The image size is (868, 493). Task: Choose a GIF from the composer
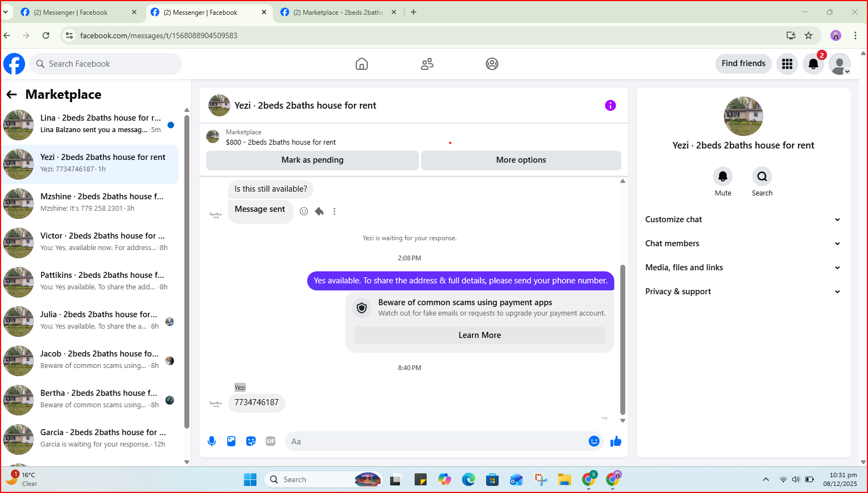(271, 441)
